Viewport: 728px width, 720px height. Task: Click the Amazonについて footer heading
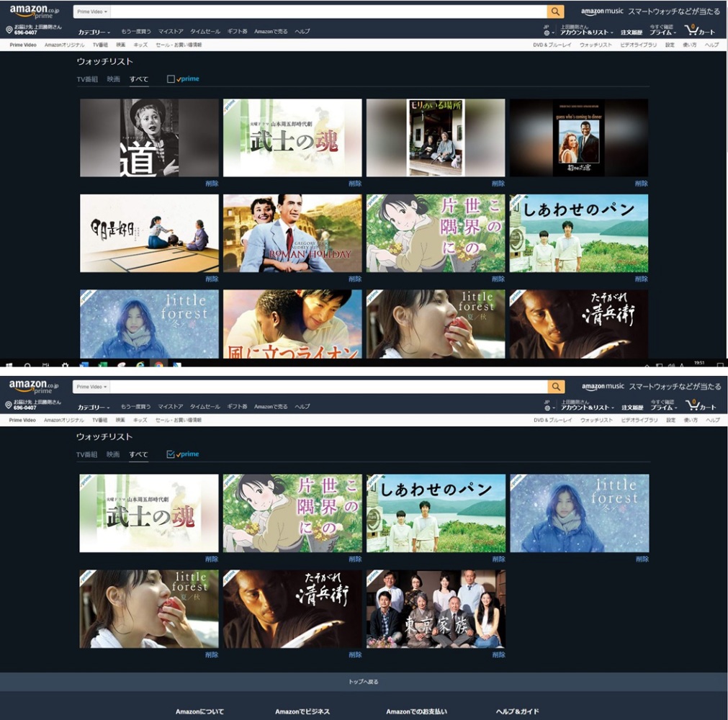click(199, 711)
